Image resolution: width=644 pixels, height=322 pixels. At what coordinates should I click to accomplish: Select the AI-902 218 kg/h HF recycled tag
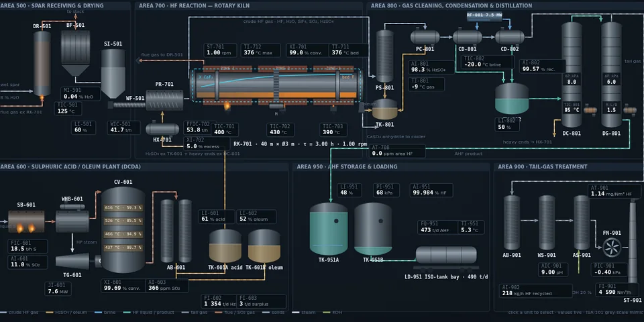pyautogui.click(x=536, y=290)
